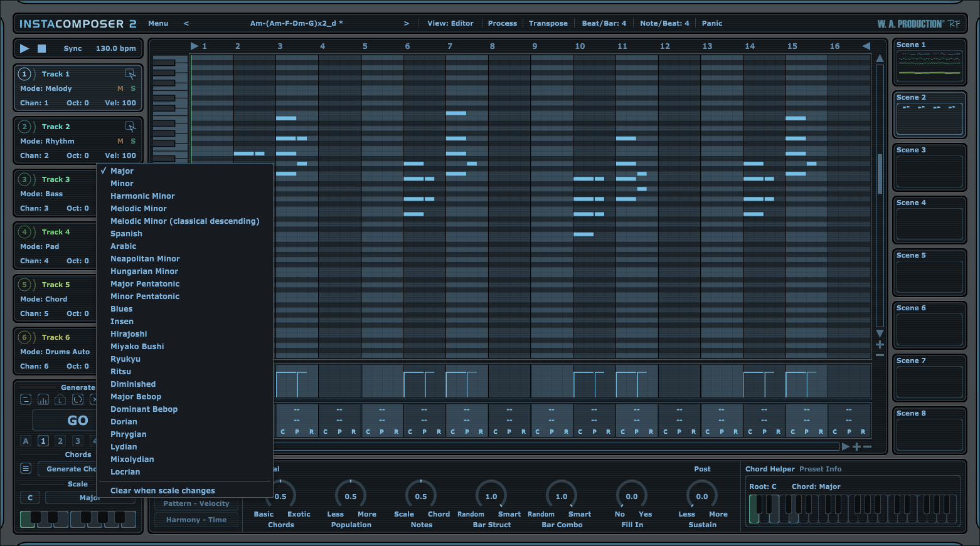Select the Scene 2 thumbnail
This screenshot has height=546, width=980.
[929, 115]
